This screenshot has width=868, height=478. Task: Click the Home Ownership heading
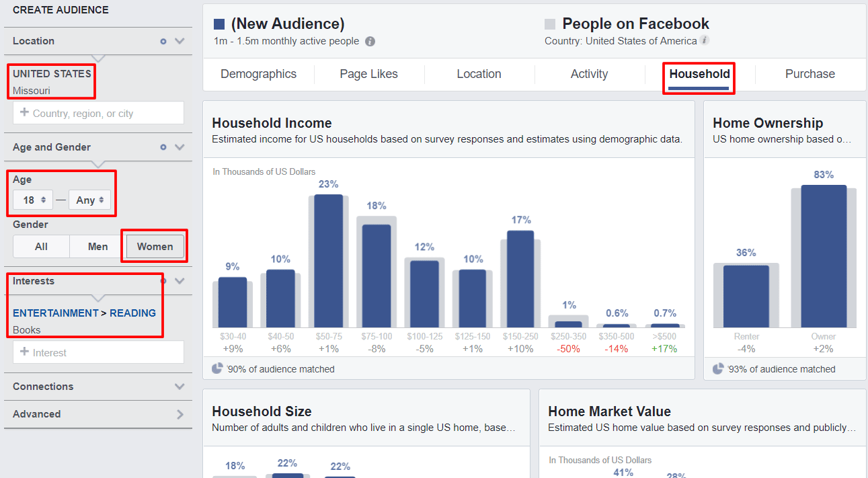click(768, 123)
